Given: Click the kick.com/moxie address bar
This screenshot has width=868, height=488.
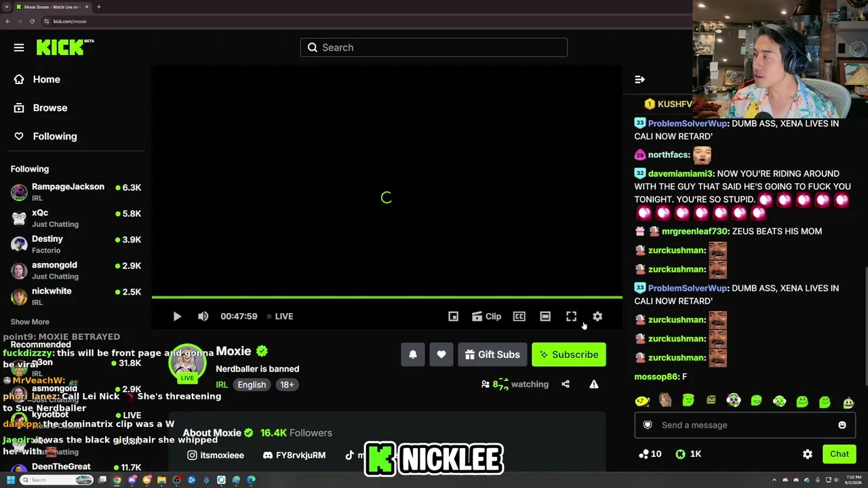Looking at the screenshot, I should pos(366,21).
